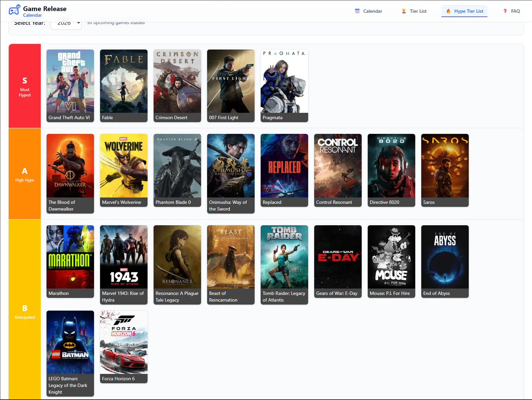This screenshot has width=532, height=400.
Task: Click the orange A tier label
Action: (x=25, y=174)
